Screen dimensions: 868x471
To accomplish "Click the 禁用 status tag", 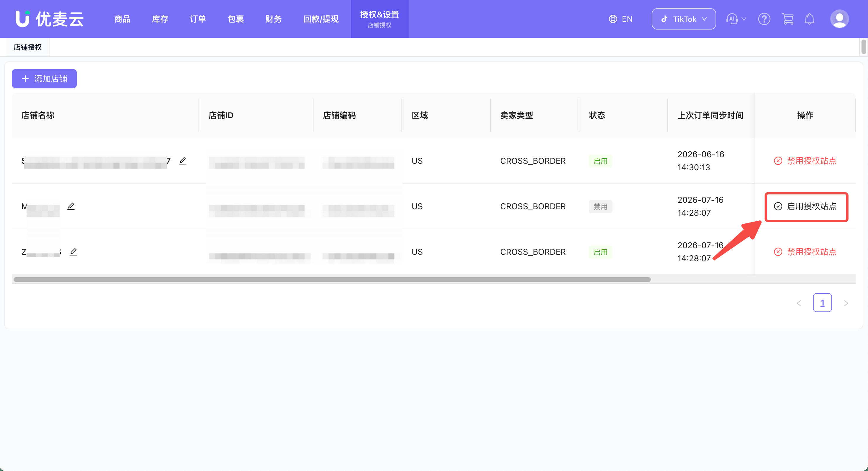I will tap(600, 207).
